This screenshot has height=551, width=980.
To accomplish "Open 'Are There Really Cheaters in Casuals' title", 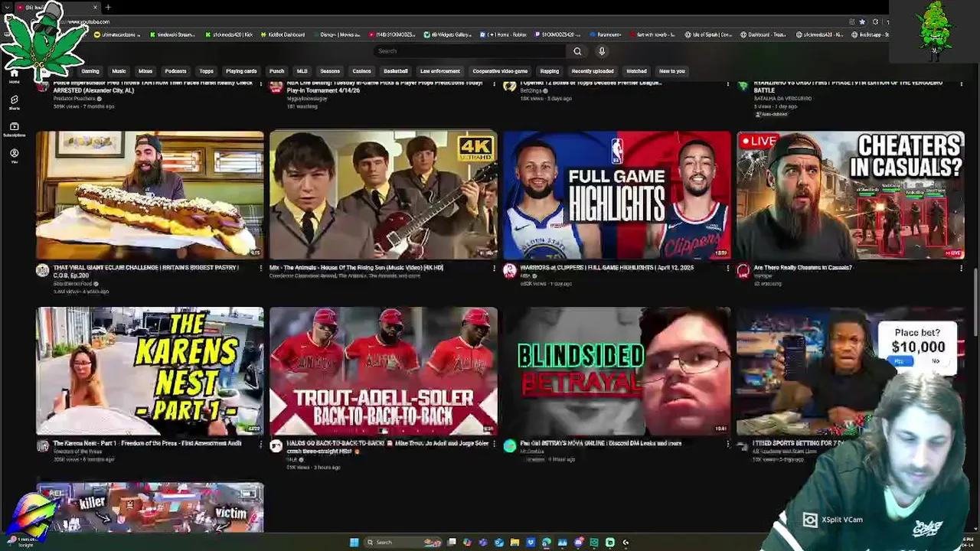I will tap(802, 268).
